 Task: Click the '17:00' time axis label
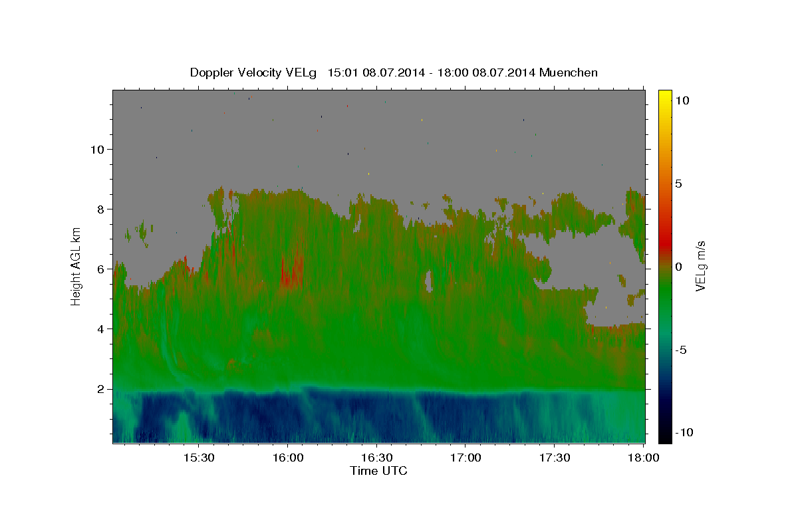(x=465, y=458)
